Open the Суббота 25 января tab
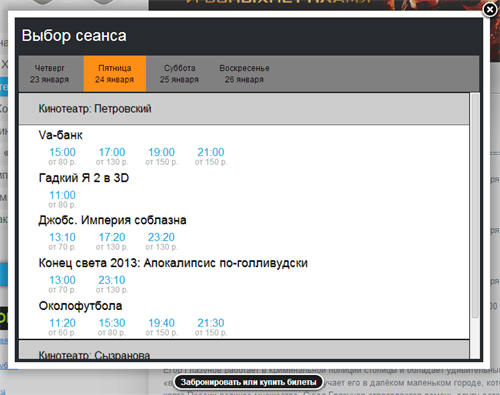 179,74
